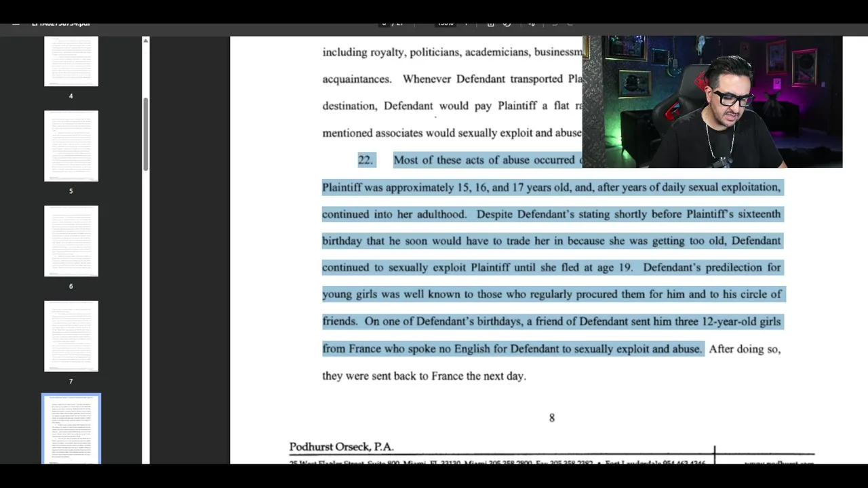Click page label "5" under thumbnail

71,191
